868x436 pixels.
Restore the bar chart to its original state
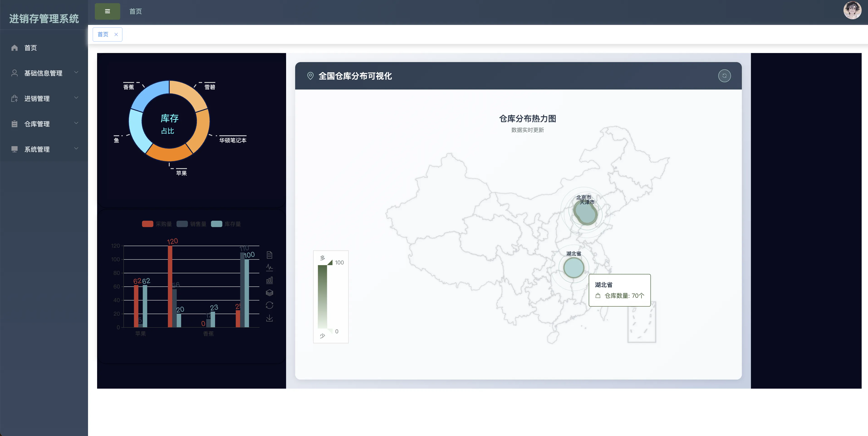pos(269,305)
